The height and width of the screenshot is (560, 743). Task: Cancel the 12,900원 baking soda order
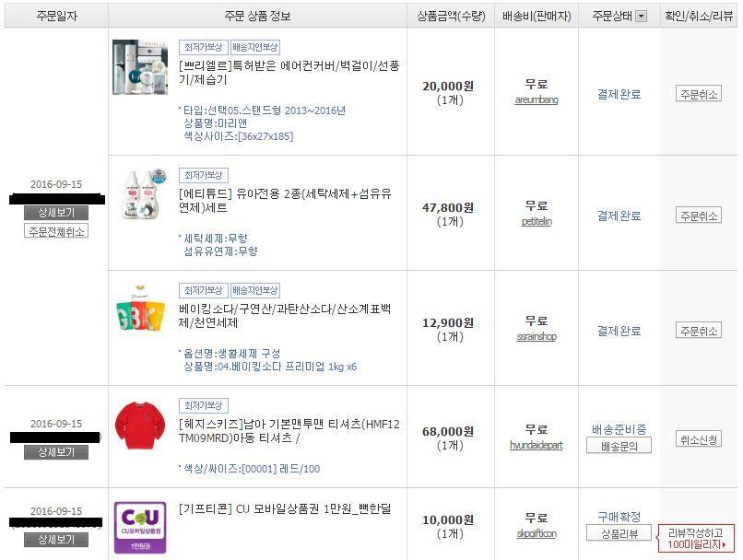click(x=699, y=331)
